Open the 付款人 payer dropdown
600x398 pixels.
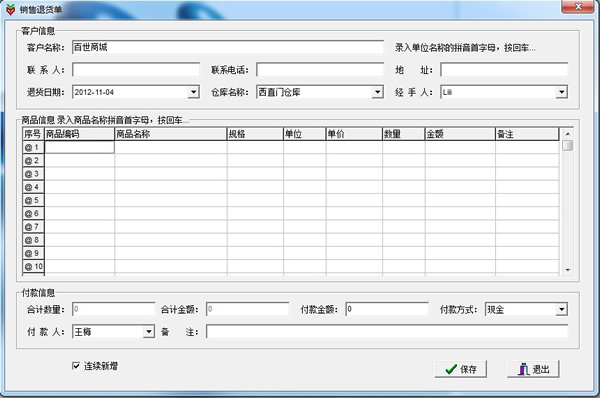[x=149, y=332]
